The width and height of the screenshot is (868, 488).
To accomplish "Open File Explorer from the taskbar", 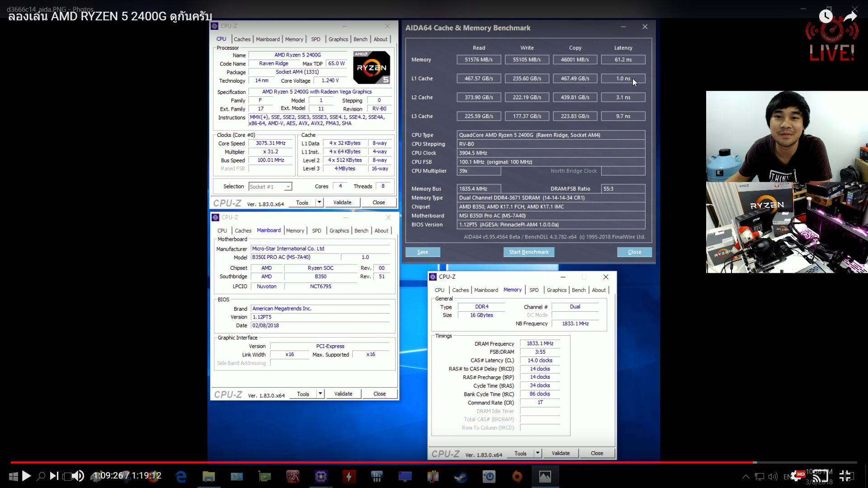I will point(208,476).
